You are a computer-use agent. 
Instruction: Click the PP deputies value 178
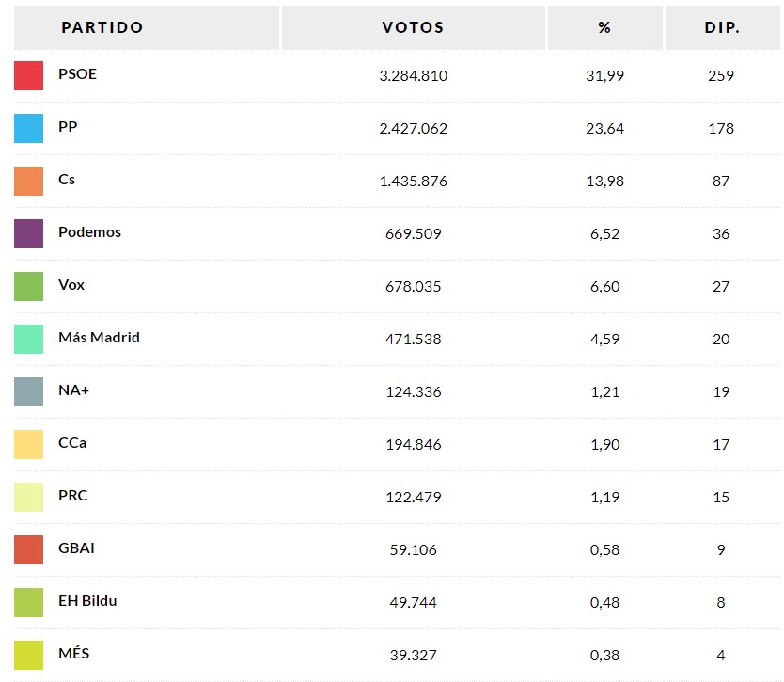click(721, 128)
